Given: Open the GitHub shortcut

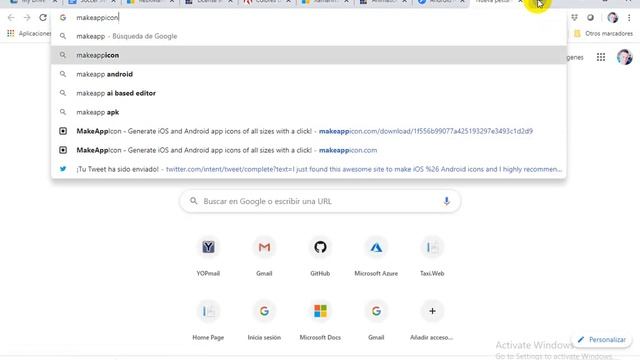Looking at the screenshot, I should click(320, 256).
